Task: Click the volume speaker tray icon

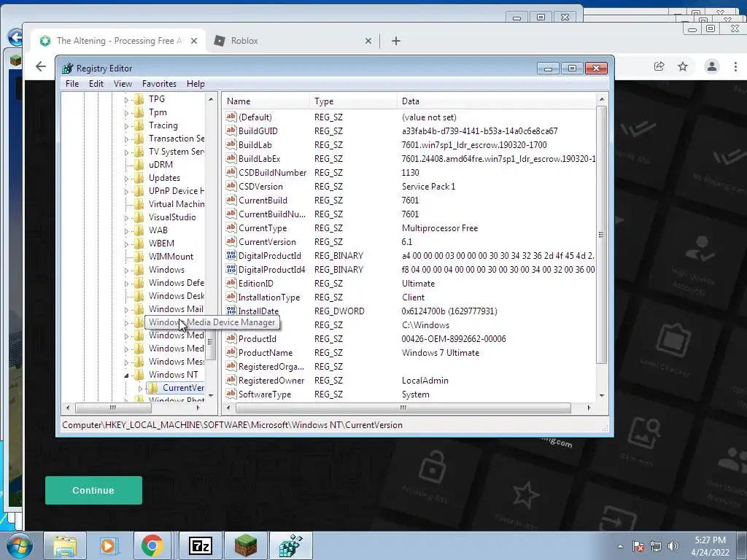Action: coord(673,546)
